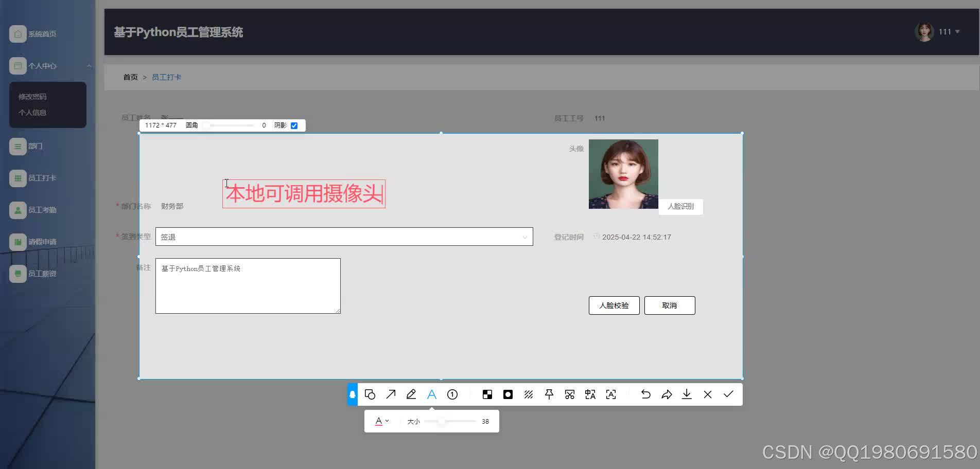
Task: Confirm annotation with the checkmark icon
Action: pyautogui.click(x=728, y=394)
